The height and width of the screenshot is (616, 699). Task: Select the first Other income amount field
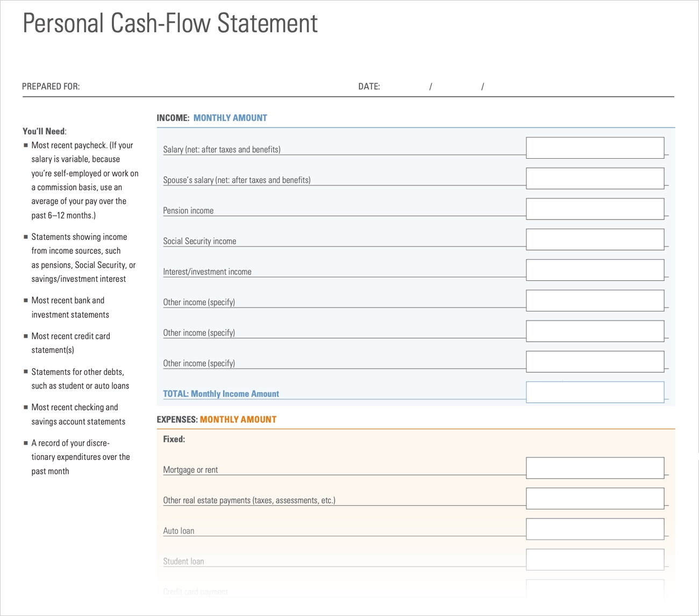pos(595,301)
